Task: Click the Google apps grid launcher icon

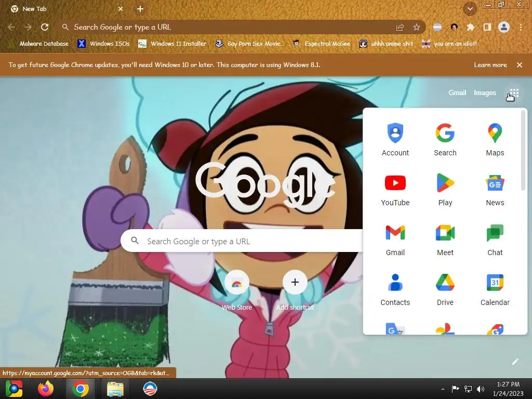Action: pos(514,92)
